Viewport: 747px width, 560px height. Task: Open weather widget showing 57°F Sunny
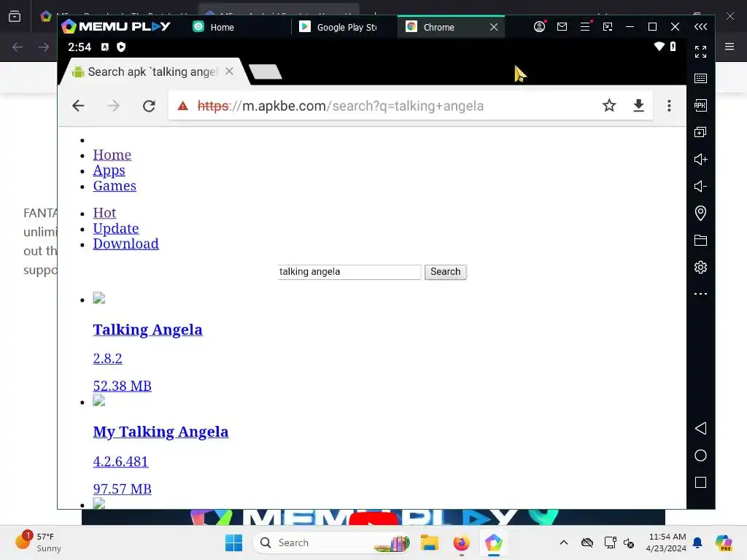click(38, 542)
